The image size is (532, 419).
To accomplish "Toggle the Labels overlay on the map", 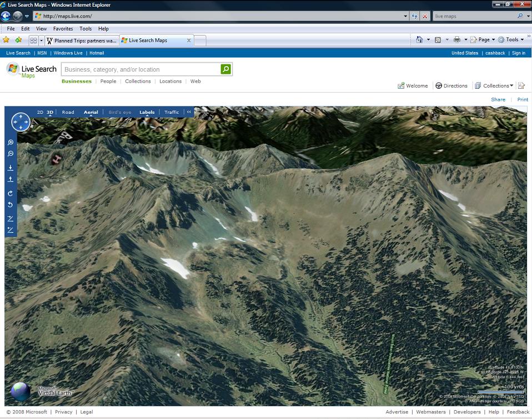I will click(x=147, y=112).
